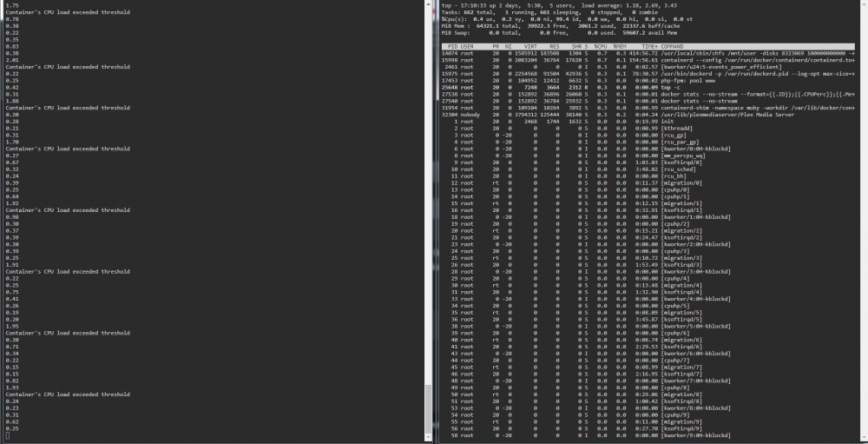Click the scroll-up arrow of the left terminal scrollbar

[x=428, y=3]
